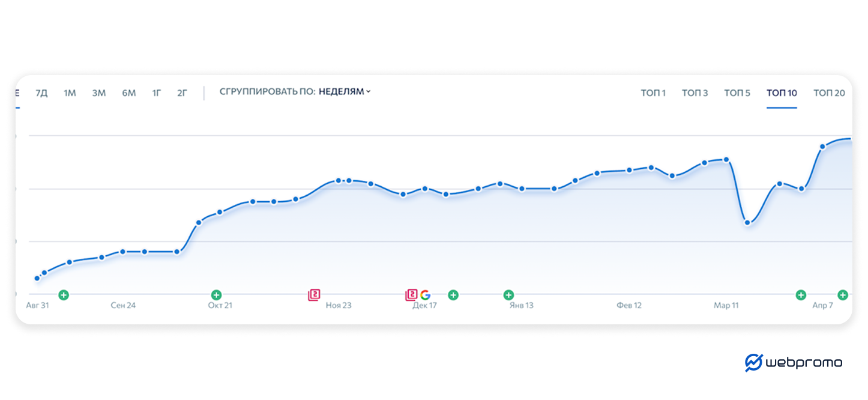Click the green plus marker above Окт 21
The height and width of the screenshot is (400, 868).
pos(216,294)
